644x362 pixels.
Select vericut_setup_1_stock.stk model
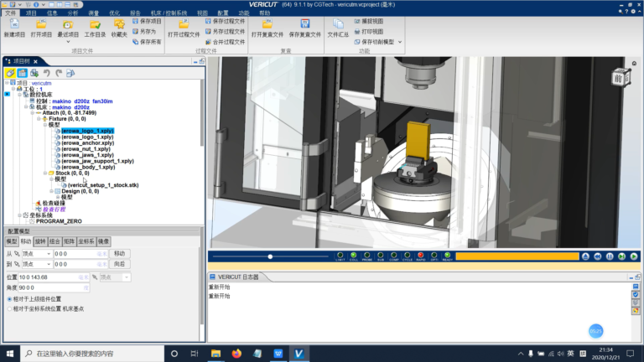pyautogui.click(x=103, y=185)
